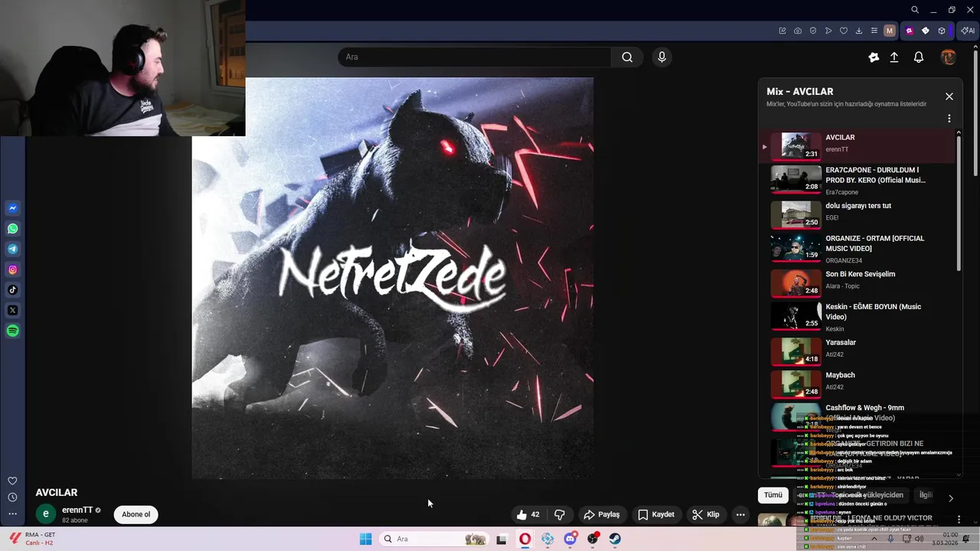Select the Tümü filter chip

pyautogui.click(x=773, y=495)
